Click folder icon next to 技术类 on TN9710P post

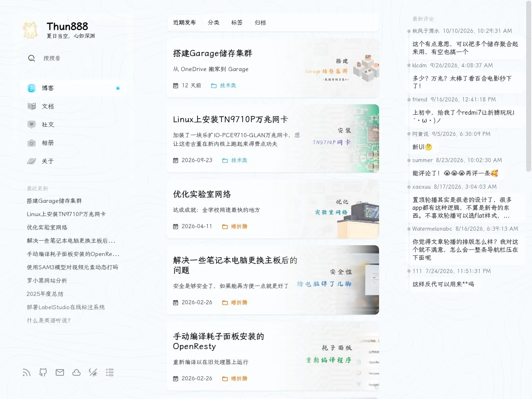[225, 160]
